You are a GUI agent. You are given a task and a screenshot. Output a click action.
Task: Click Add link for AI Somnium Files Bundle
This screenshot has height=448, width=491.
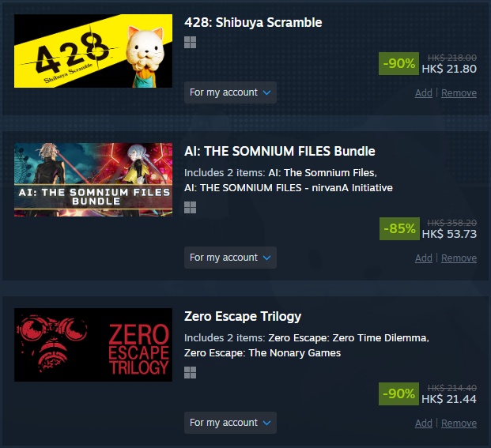(423, 258)
